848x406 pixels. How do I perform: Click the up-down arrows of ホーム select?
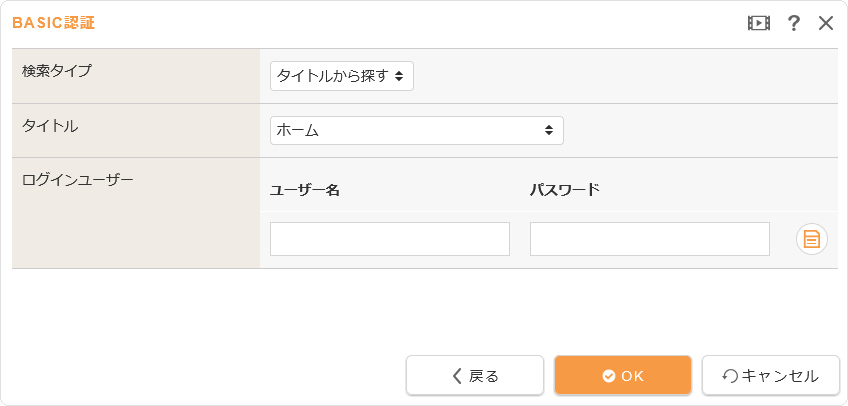coord(549,131)
